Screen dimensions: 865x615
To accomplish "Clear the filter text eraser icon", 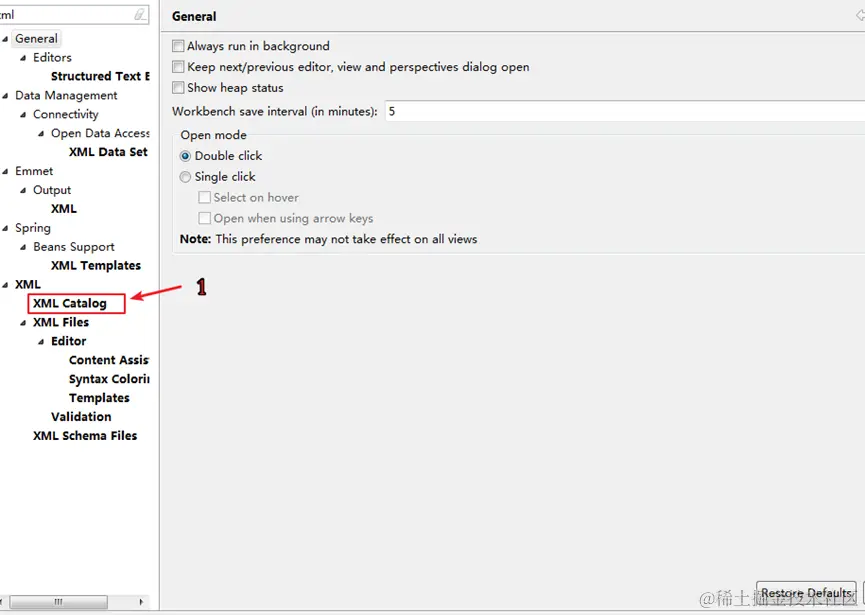I will (x=140, y=14).
